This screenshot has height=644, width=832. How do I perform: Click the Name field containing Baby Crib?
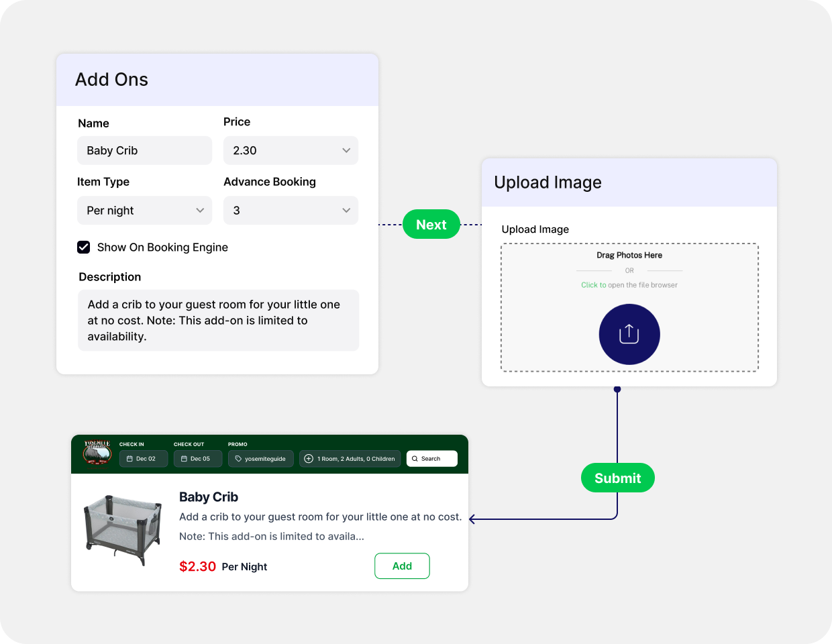pos(144,150)
